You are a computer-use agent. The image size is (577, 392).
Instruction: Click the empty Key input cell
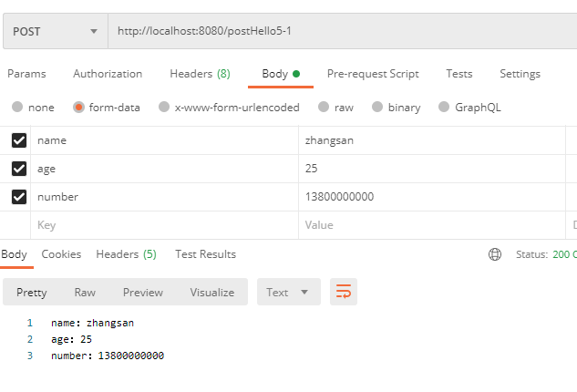(164, 225)
